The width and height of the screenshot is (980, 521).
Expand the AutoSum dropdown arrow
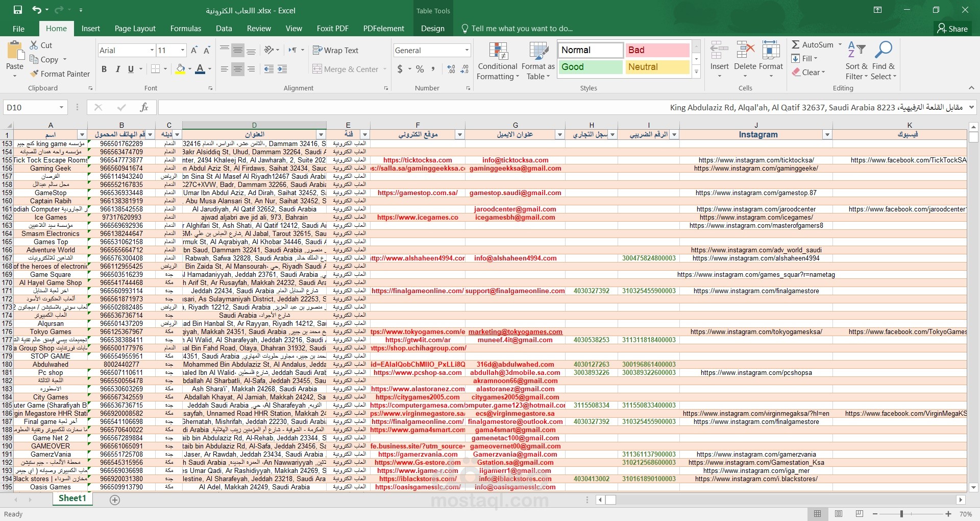click(x=840, y=44)
